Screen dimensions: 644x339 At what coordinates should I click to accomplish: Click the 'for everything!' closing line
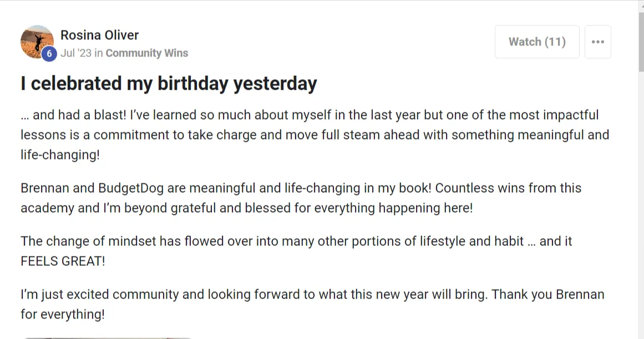coord(63,315)
